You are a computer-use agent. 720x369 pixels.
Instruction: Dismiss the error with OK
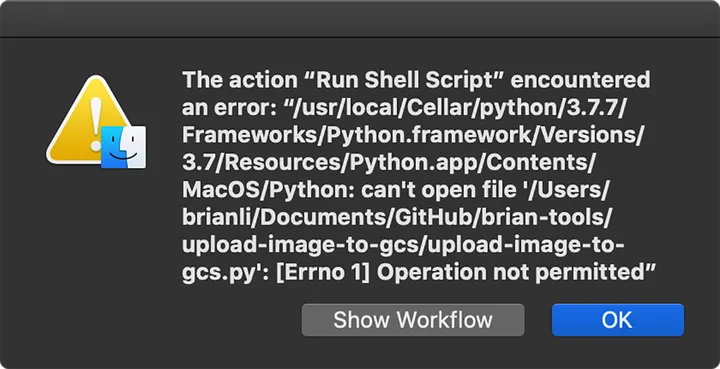click(618, 320)
